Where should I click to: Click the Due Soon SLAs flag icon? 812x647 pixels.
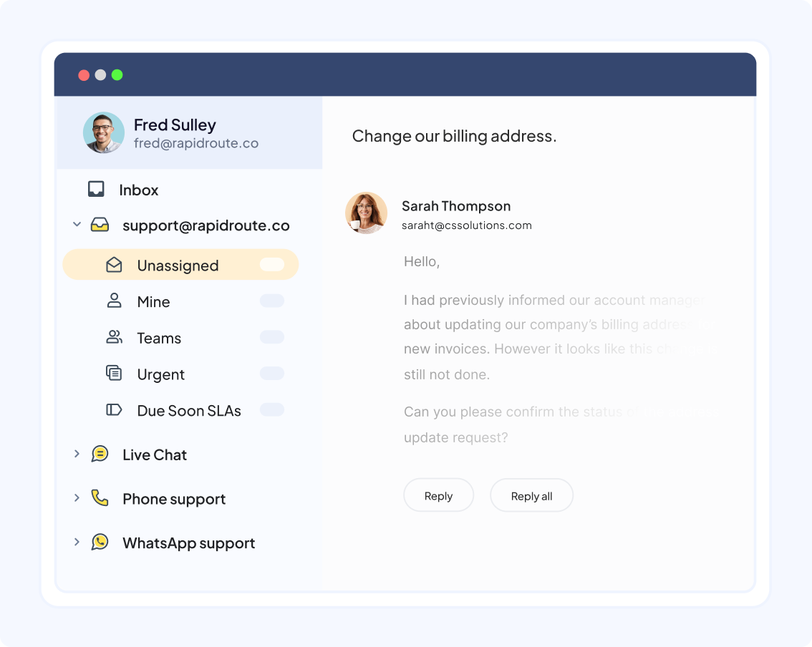point(115,409)
